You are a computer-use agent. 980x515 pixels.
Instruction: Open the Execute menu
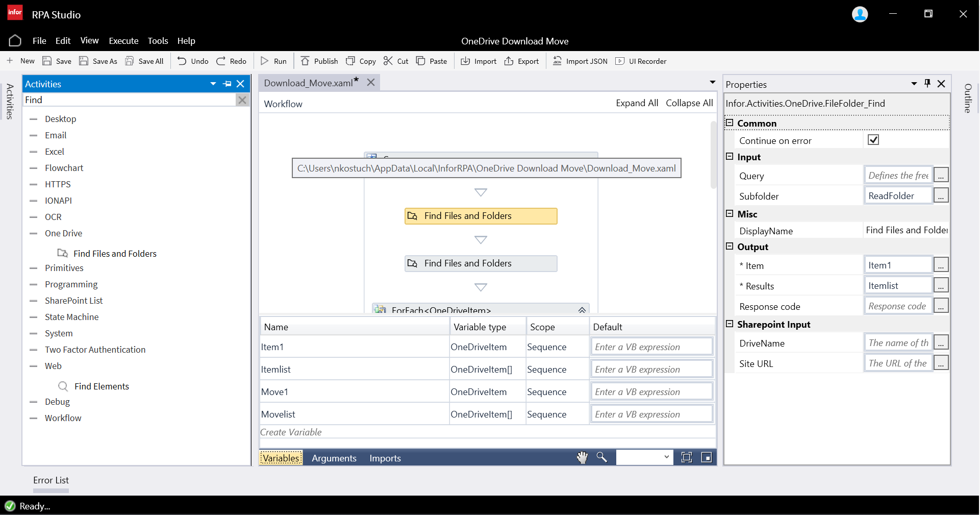[123, 41]
